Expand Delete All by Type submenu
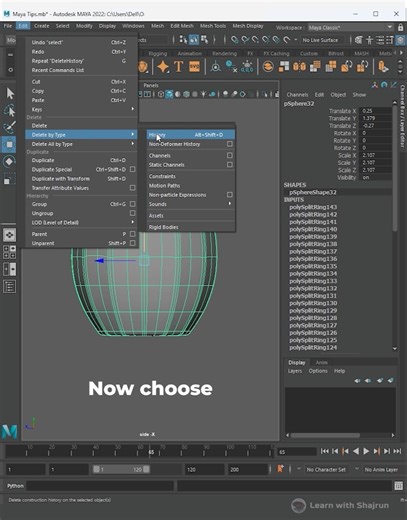This screenshot has width=407, height=520. click(81, 144)
